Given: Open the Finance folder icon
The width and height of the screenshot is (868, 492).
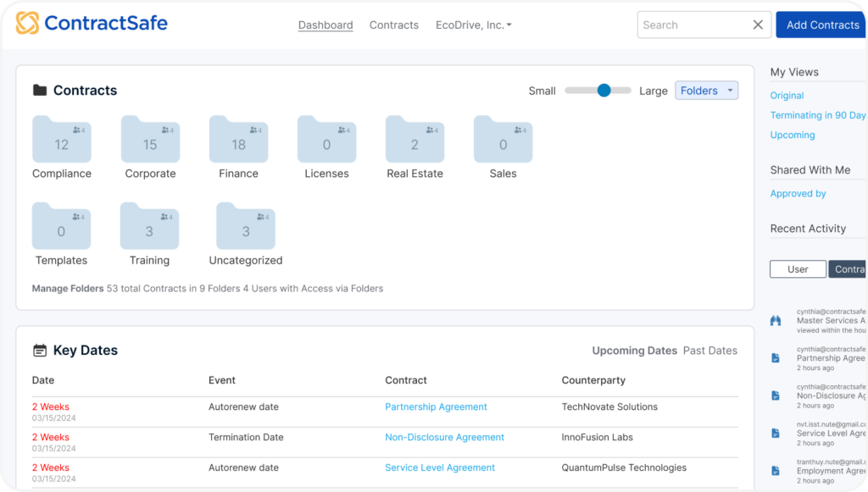Looking at the screenshot, I should (238, 140).
